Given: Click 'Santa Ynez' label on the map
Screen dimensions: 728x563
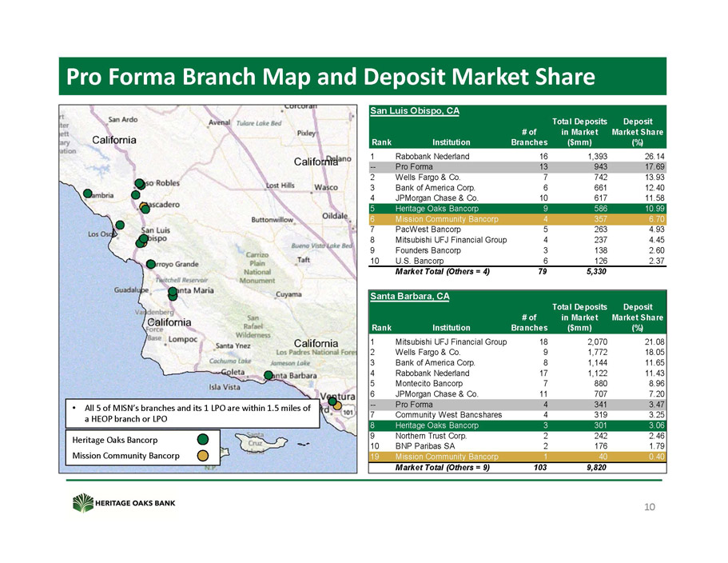Looking at the screenshot, I should pos(233,345).
